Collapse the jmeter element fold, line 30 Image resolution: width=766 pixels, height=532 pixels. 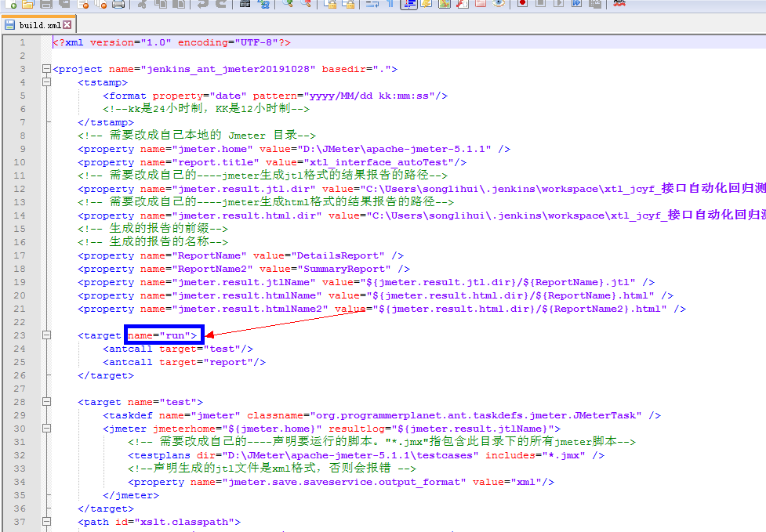pyautogui.click(x=46, y=429)
